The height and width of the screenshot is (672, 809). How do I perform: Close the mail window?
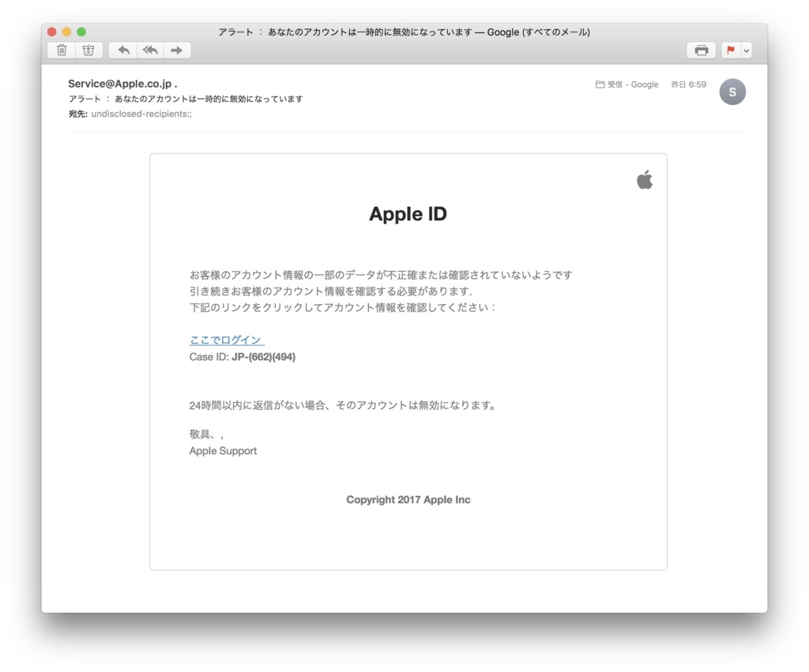51,32
